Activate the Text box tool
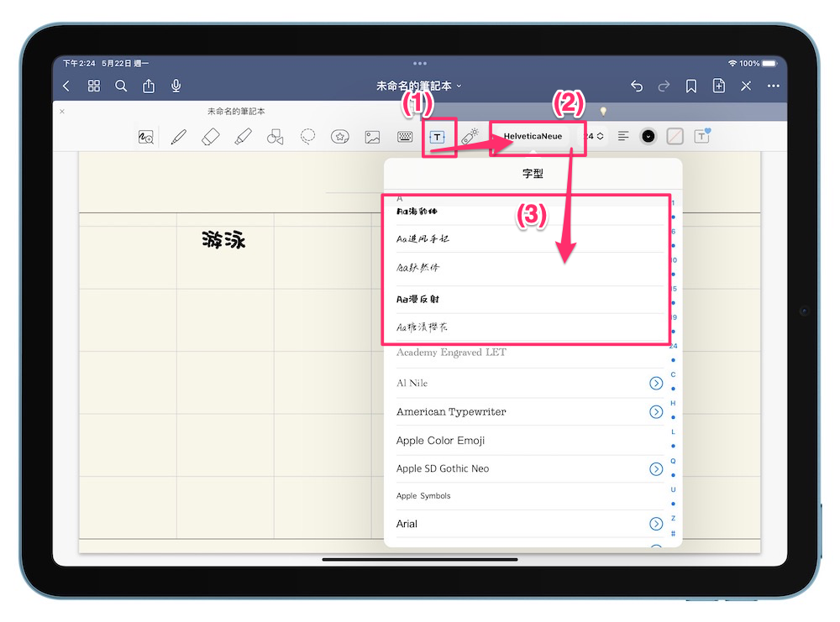Screen dimensions: 840x622 pos(437,137)
